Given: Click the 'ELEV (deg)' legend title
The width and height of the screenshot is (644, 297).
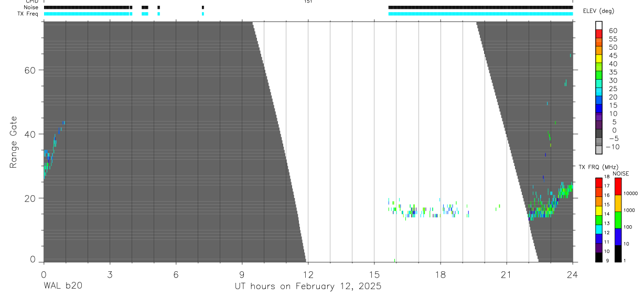Looking at the screenshot, I should click(598, 11).
